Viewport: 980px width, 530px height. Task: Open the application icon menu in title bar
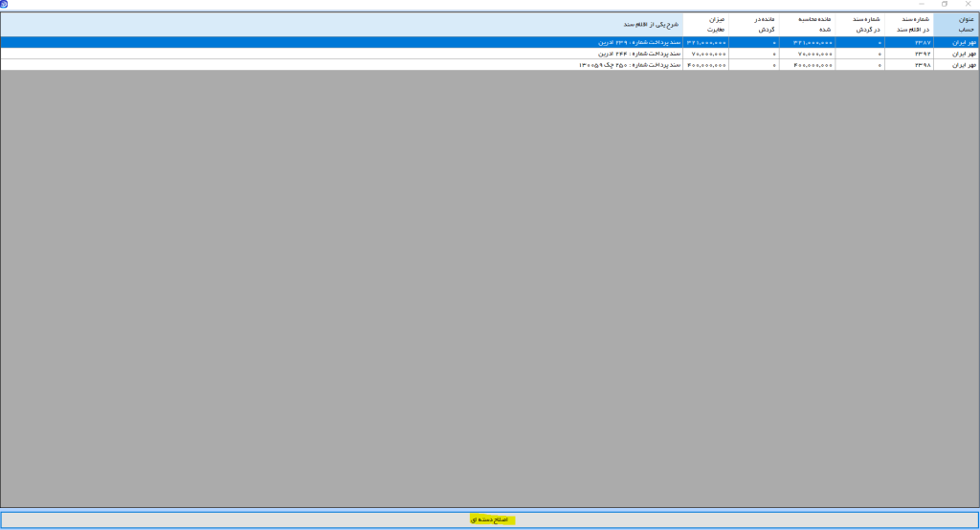click(4, 4)
